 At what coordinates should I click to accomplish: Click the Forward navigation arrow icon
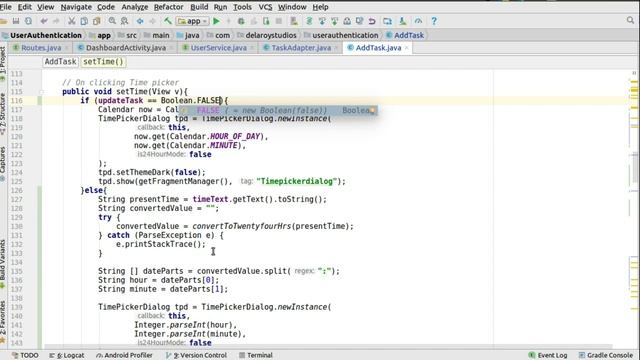click(153, 21)
